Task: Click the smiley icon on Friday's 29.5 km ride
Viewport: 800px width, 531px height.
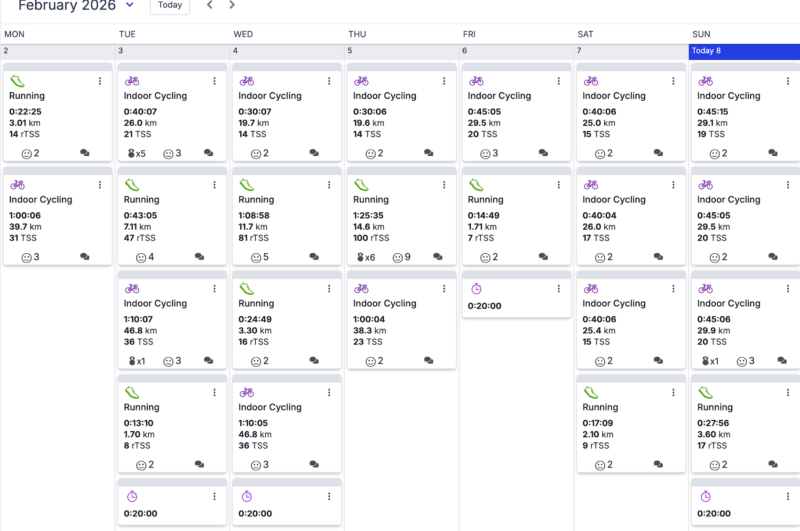Action: click(485, 153)
